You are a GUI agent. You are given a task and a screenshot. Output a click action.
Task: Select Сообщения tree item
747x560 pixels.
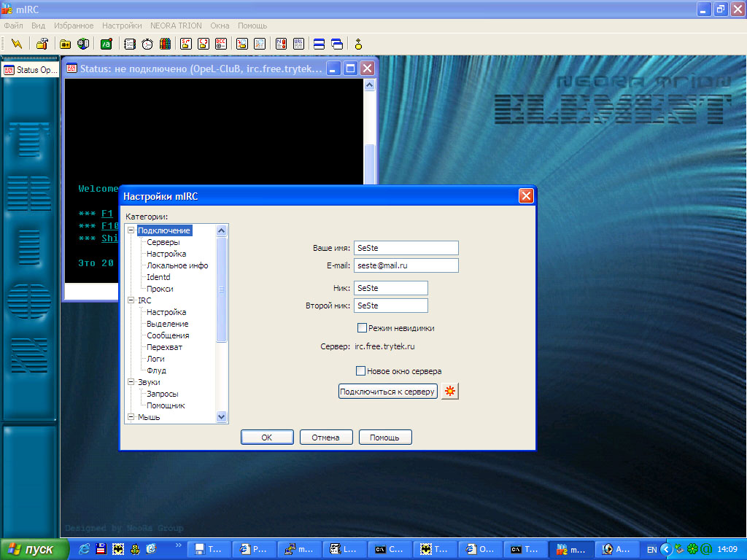(168, 335)
